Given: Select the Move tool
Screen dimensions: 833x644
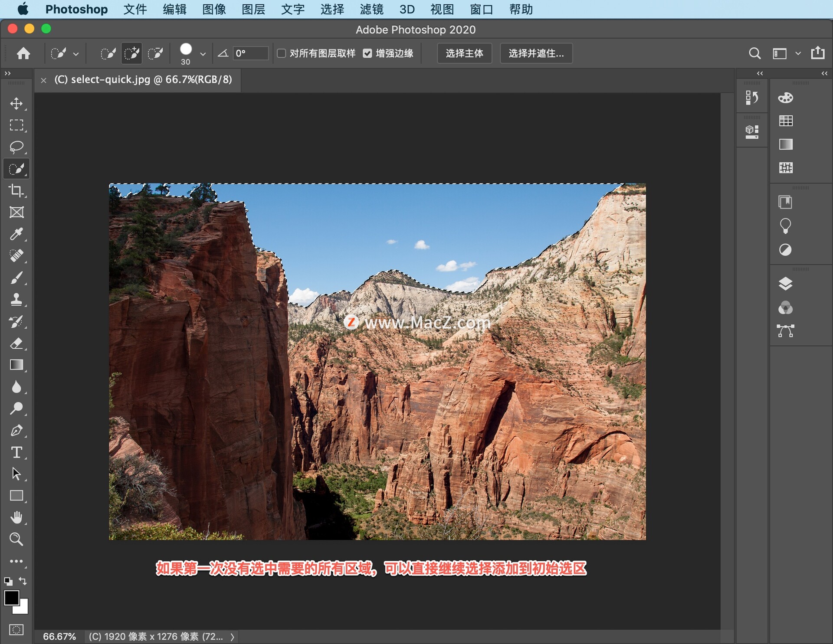Looking at the screenshot, I should (16, 103).
